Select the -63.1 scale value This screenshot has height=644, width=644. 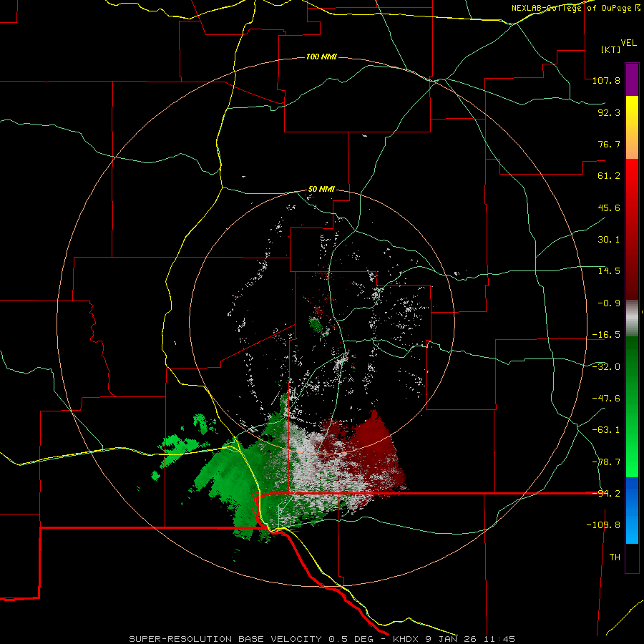pyautogui.click(x=606, y=430)
